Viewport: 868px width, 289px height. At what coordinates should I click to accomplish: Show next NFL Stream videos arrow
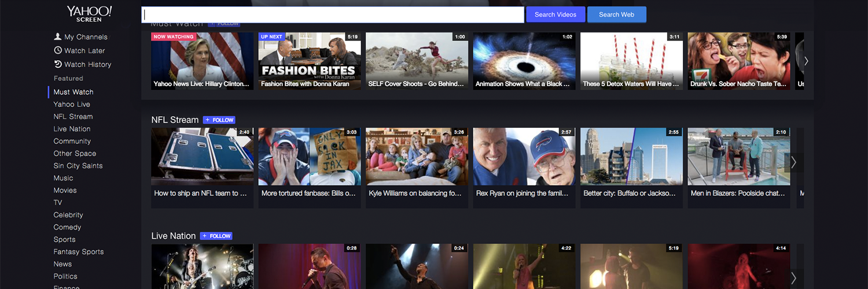[x=794, y=162]
